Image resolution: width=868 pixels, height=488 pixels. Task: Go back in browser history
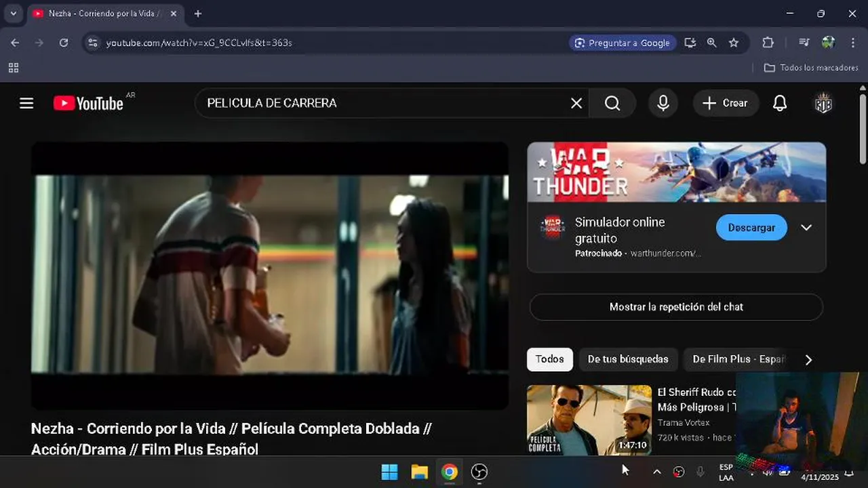[15, 43]
